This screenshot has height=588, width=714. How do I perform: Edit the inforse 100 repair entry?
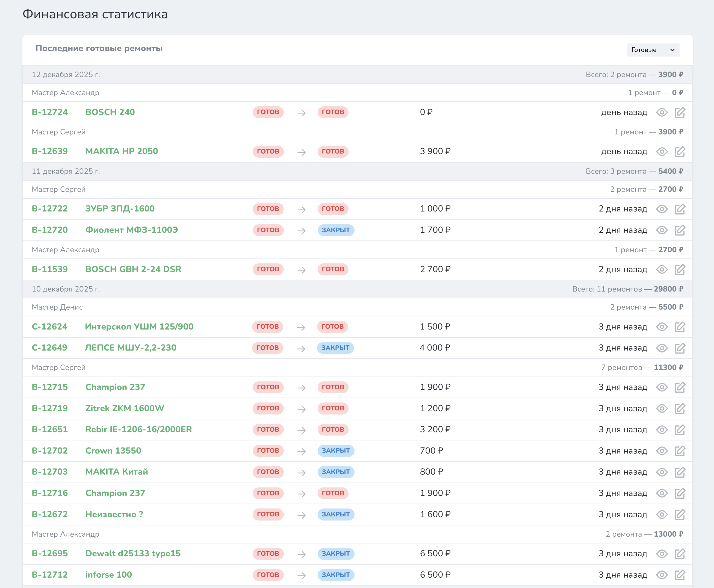coord(680,575)
